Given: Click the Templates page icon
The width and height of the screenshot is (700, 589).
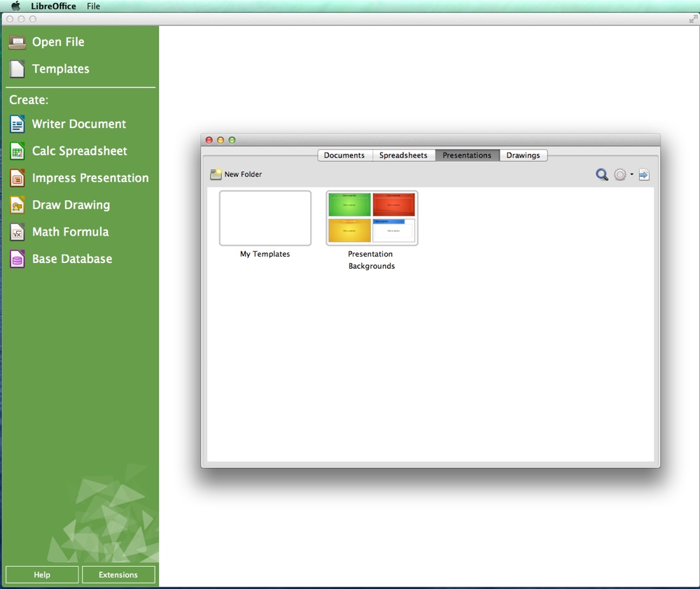Looking at the screenshot, I should [x=17, y=69].
